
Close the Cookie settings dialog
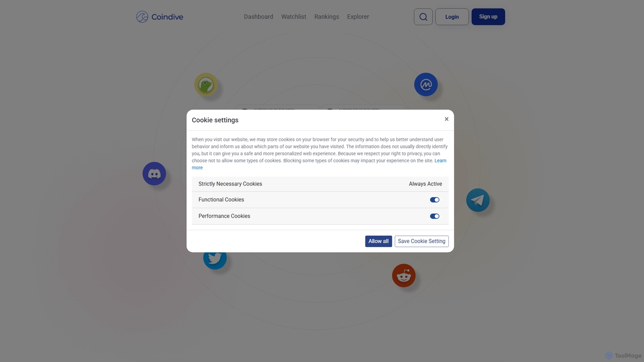coord(446,119)
